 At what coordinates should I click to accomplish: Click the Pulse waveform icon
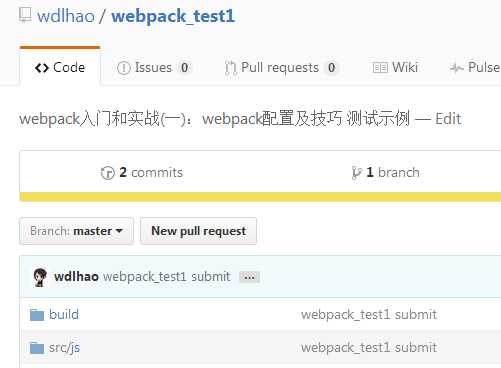click(x=456, y=68)
